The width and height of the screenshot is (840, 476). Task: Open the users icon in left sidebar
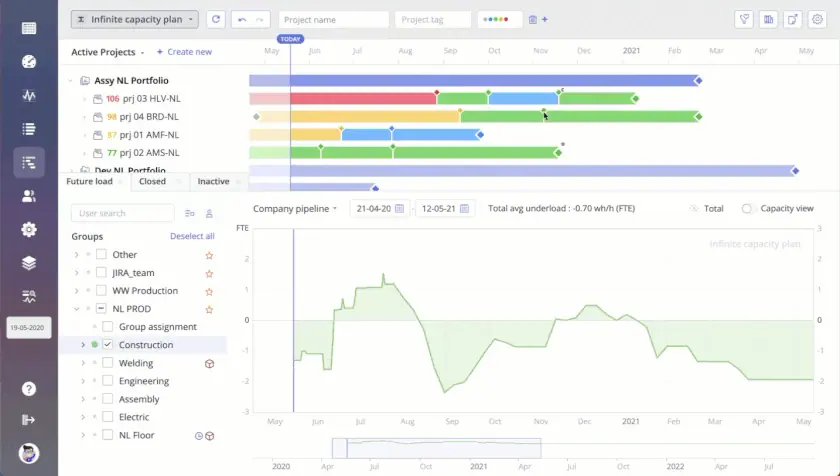(x=28, y=196)
